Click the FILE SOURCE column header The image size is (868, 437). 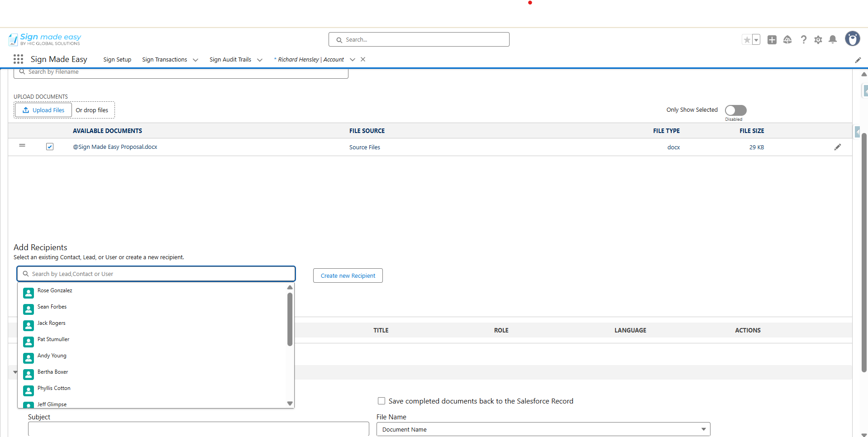[x=367, y=131]
